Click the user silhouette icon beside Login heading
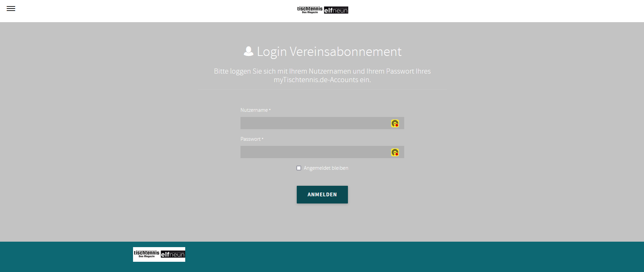 (x=249, y=51)
